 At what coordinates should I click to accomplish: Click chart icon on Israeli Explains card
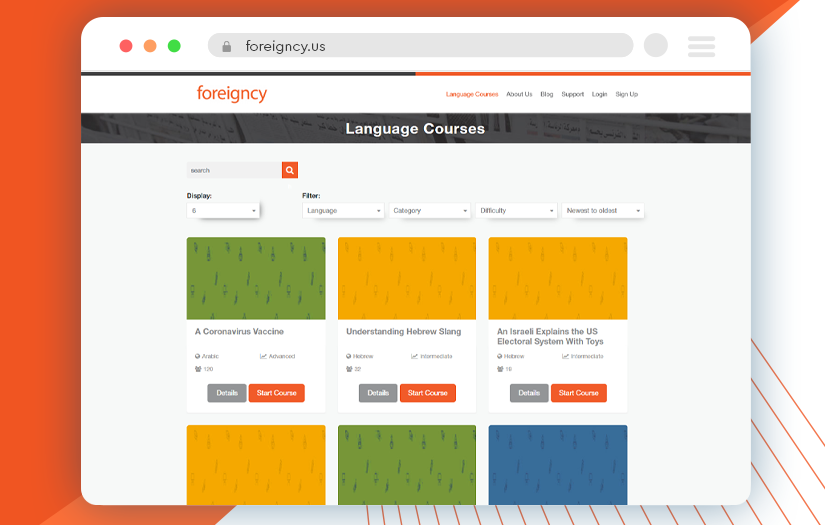coord(565,356)
